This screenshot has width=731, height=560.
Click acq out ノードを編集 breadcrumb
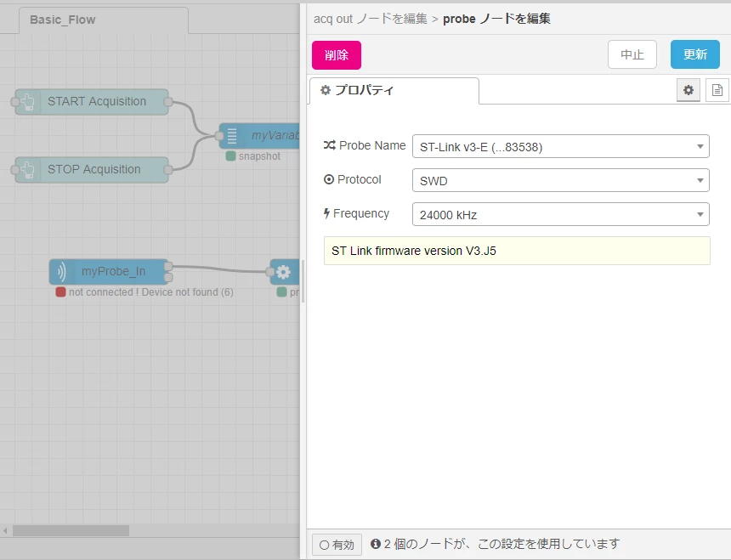click(370, 19)
